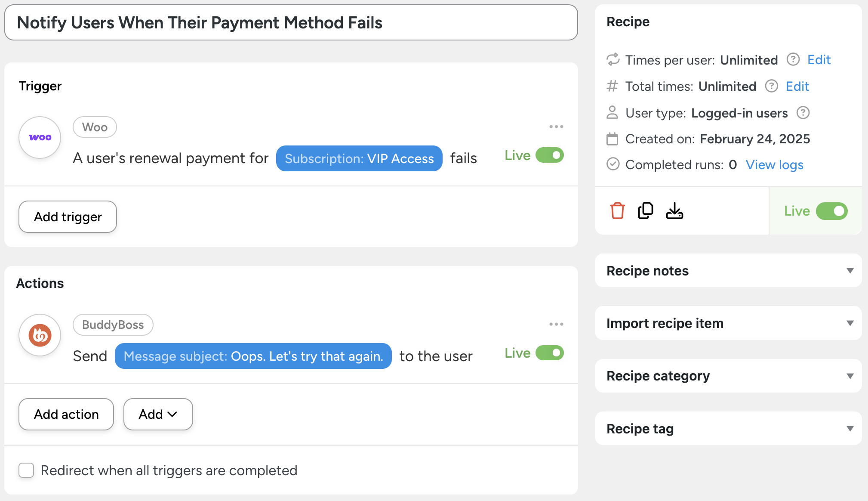The image size is (868, 501).
Task: Disable the Woo trigger Live toggle
Action: [549, 155]
